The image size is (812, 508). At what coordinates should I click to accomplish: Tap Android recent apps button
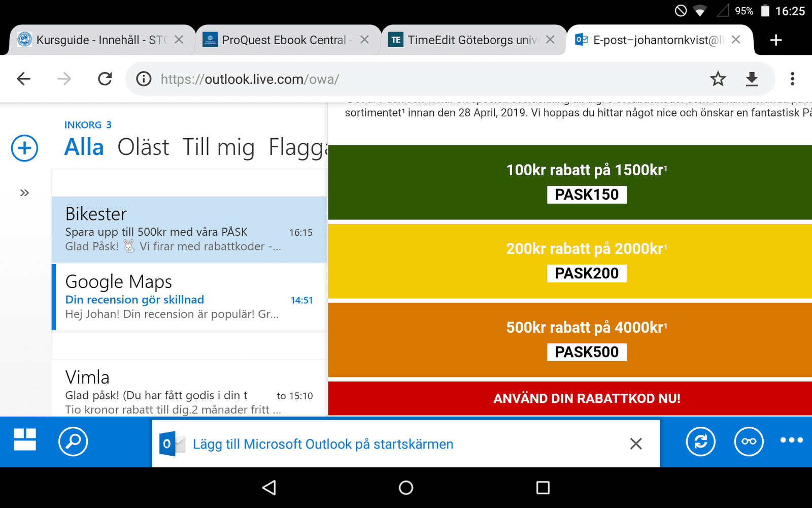point(543,488)
